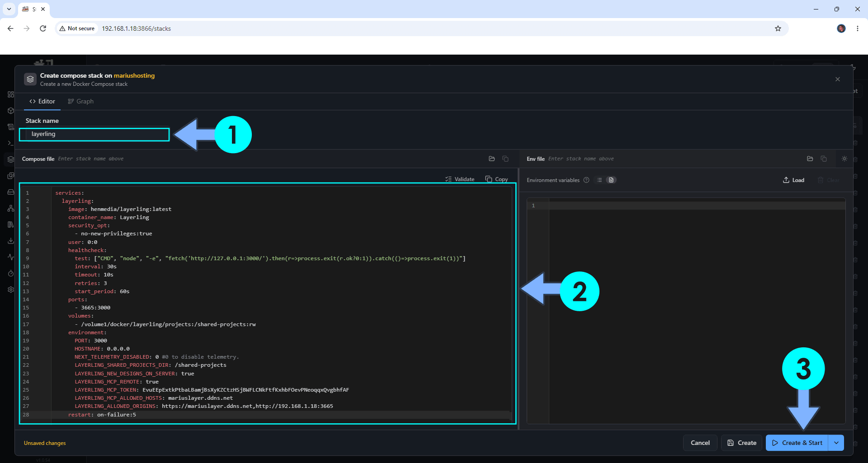Select the Editor tab
The image size is (868, 463).
coord(42,101)
